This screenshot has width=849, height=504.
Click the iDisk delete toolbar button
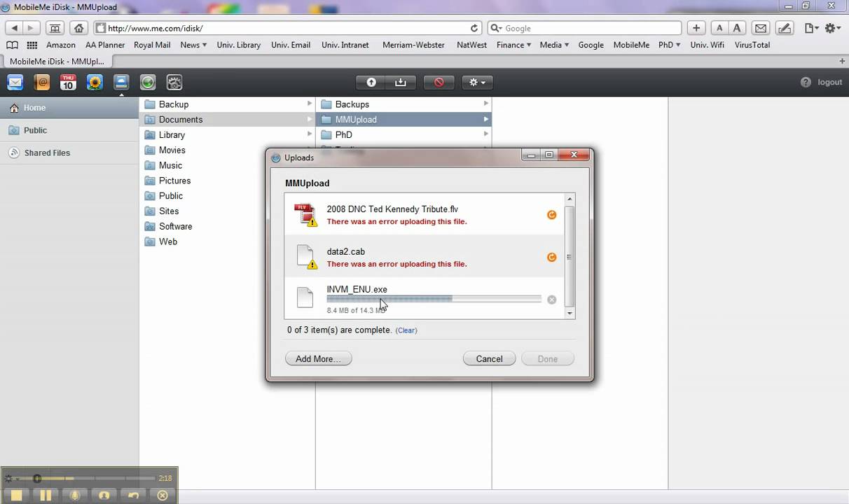pos(439,83)
